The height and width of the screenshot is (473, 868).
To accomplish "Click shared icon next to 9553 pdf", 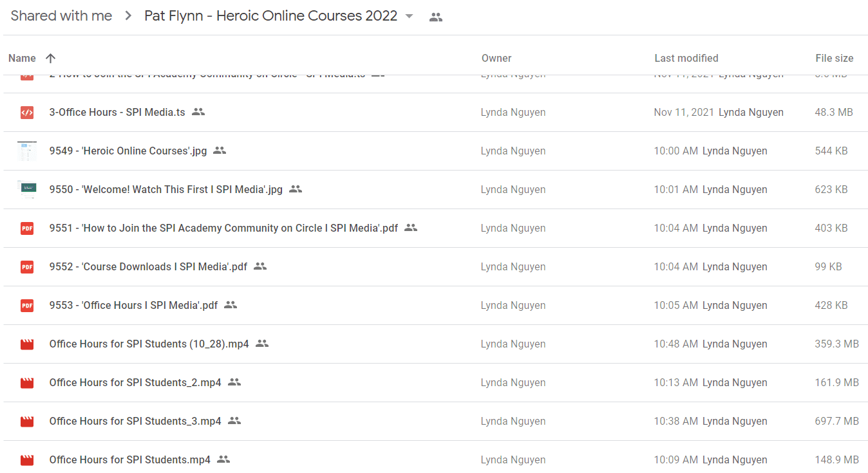I will click(231, 305).
